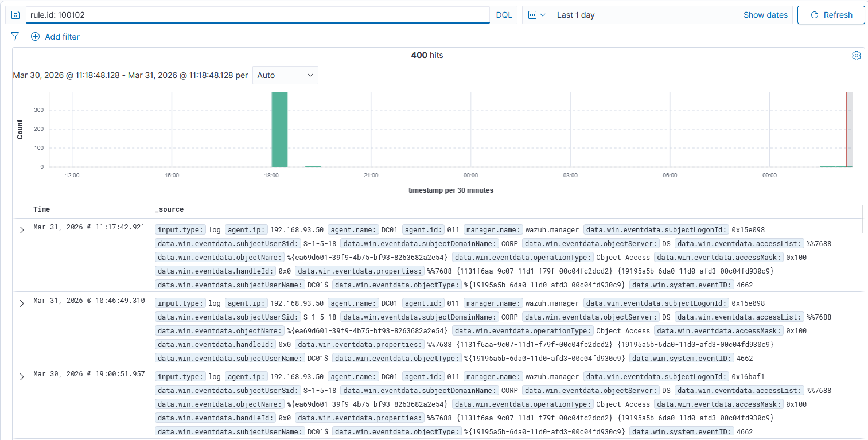The height and width of the screenshot is (440, 868).
Task: Click the Add filter link
Action: click(62, 37)
